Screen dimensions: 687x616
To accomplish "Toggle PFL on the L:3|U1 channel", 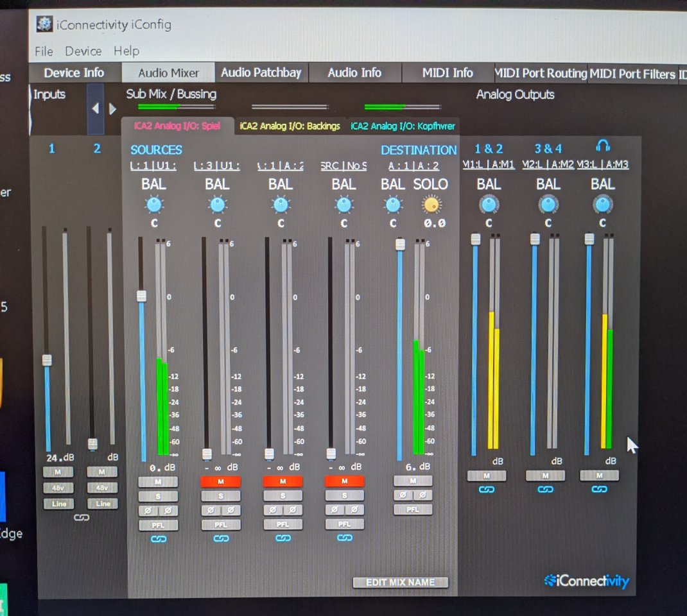I will pyautogui.click(x=221, y=524).
